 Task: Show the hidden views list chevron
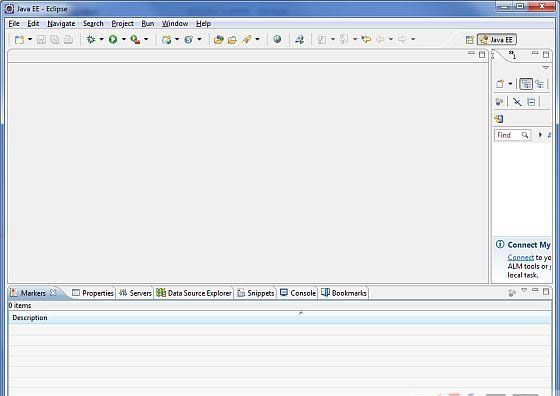pyautogui.click(x=512, y=55)
